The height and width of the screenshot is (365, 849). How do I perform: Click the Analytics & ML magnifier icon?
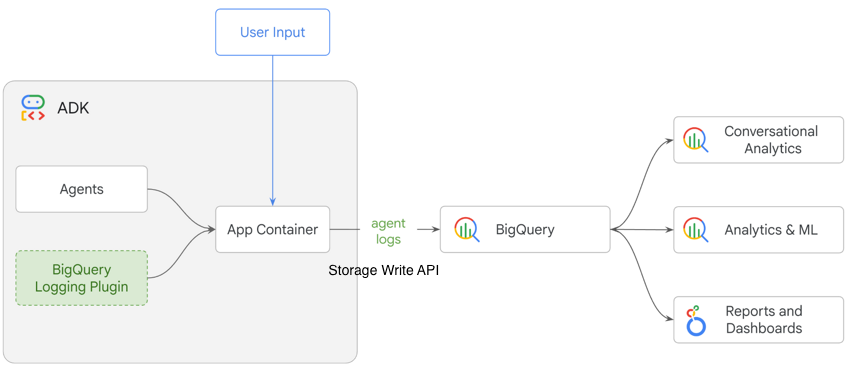[696, 230]
